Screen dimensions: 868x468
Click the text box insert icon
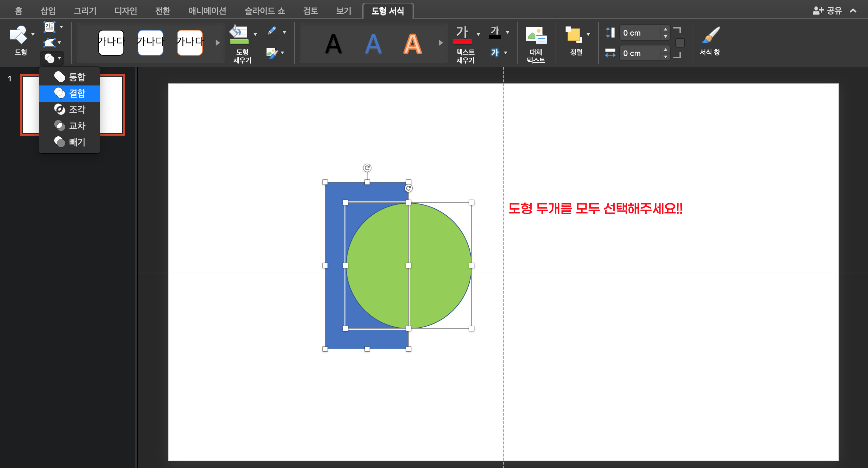[50, 27]
